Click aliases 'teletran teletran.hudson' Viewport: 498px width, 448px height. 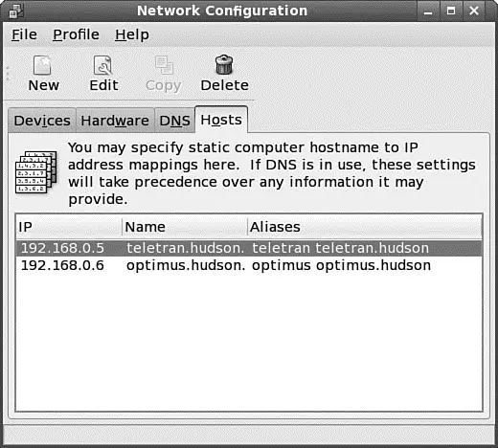click(x=341, y=248)
